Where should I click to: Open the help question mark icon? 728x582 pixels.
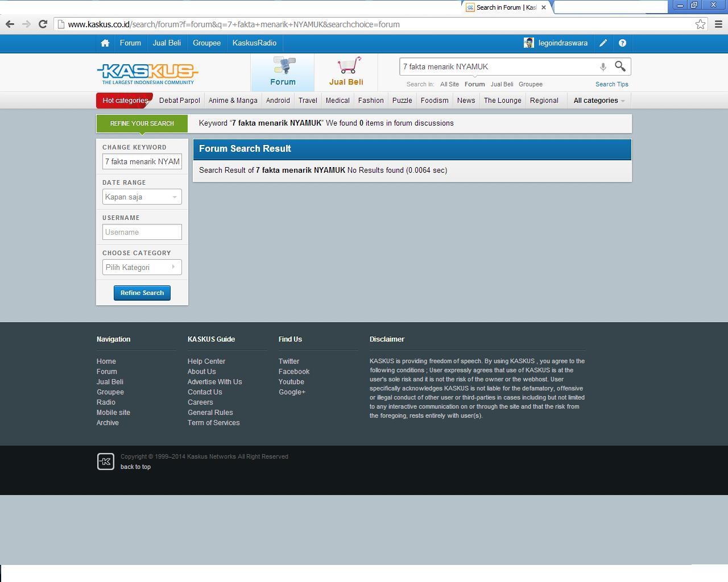(622, 43)
